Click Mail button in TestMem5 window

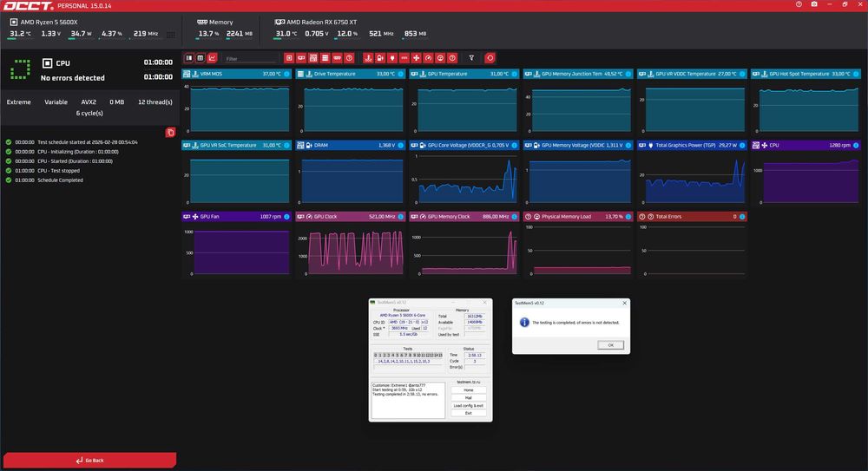coord(469,398)
